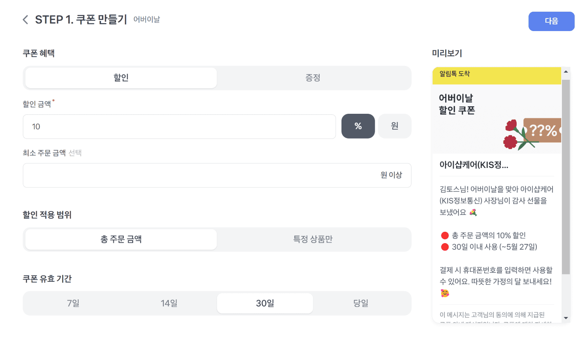Choose 14일 coupon validity period

pos(168,303)
